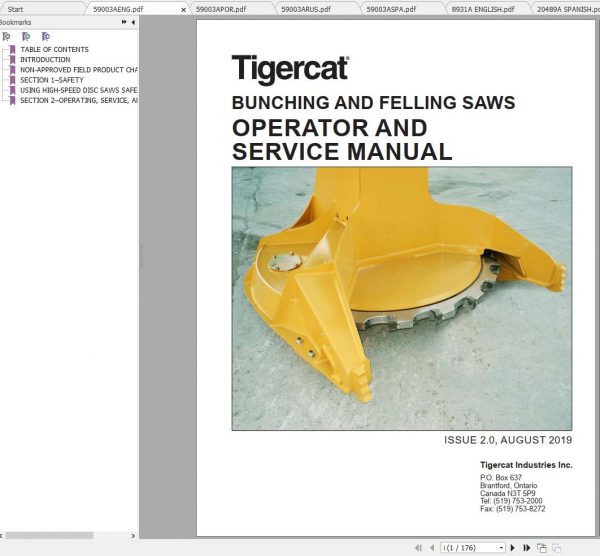This screenshot has width=600, height=556.
Task: Click the panel splitter handle beside Bookmarks
Action: pos(141,256)
